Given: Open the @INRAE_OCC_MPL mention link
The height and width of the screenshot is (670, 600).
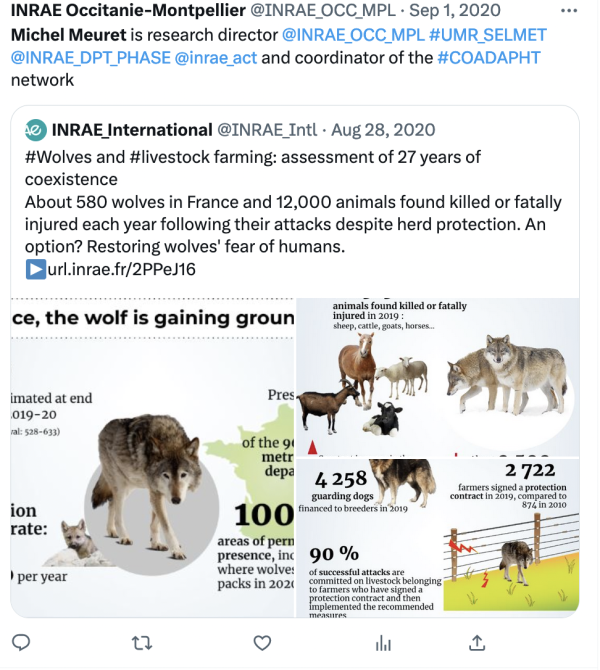Looking at the screenshot, I should (342, 35).
